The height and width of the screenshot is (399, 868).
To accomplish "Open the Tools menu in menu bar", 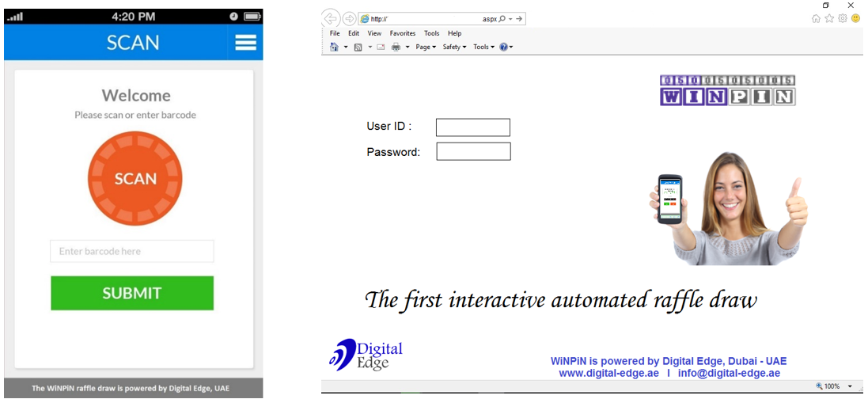I will click(432, 33).
